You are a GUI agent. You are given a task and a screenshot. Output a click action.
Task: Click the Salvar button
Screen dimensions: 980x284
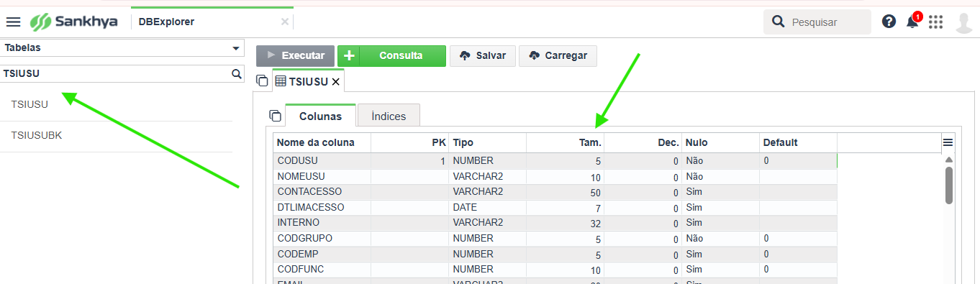click(483, 55)
